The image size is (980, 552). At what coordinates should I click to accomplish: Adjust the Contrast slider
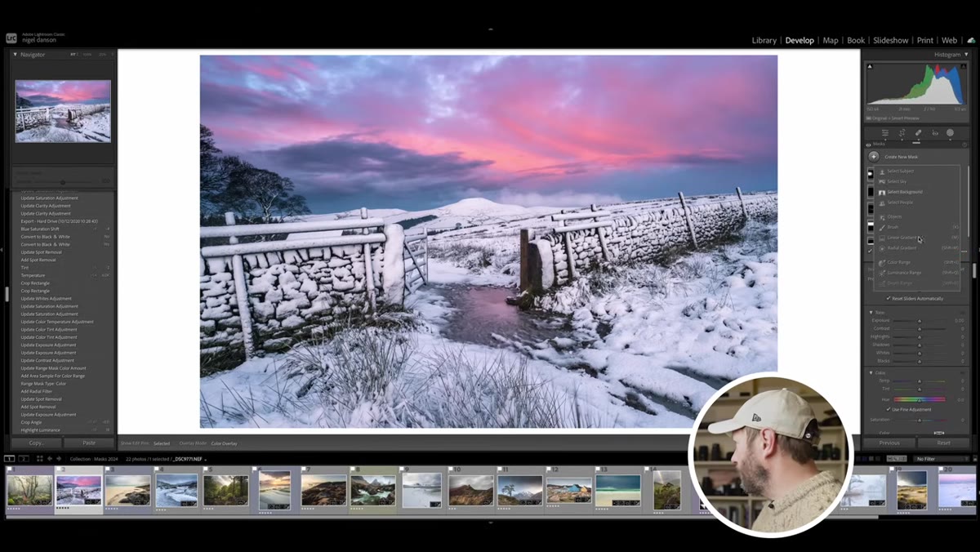(x=919, y=328)
